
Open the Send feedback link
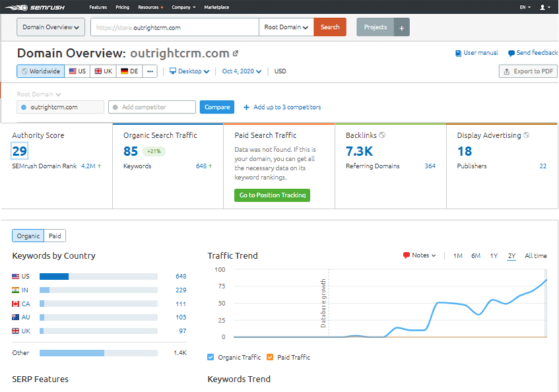point(537,53)
